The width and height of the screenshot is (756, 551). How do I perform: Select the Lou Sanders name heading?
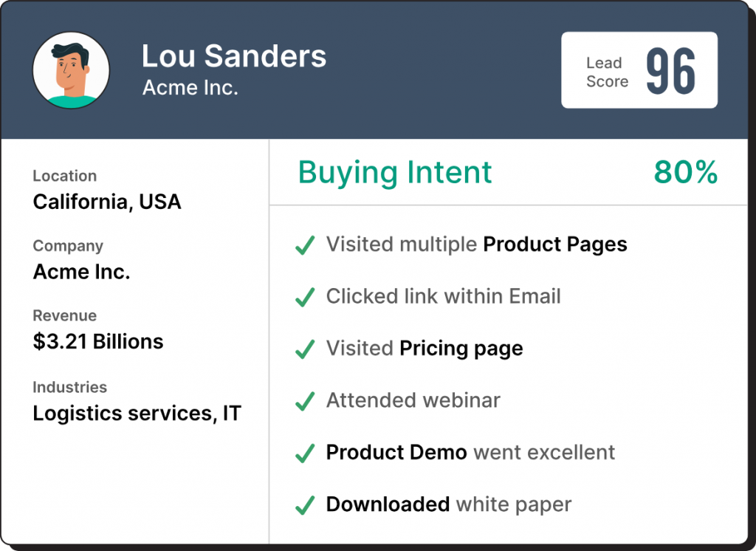[233, 56]
